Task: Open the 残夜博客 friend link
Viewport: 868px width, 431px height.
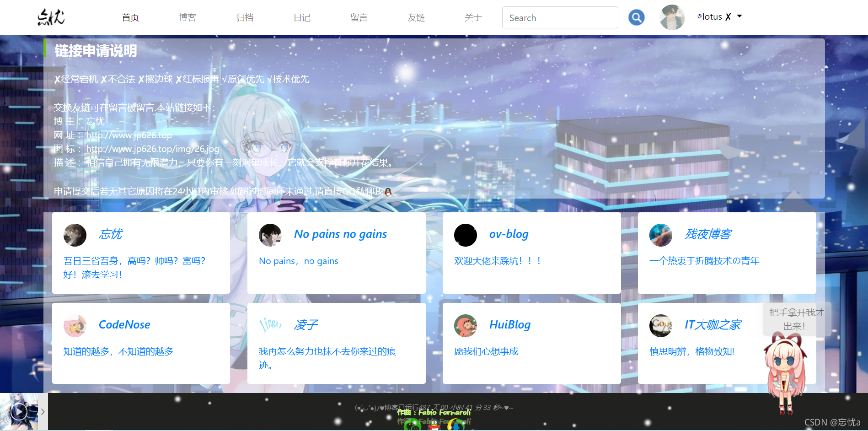Action: (x=708, y=234)
